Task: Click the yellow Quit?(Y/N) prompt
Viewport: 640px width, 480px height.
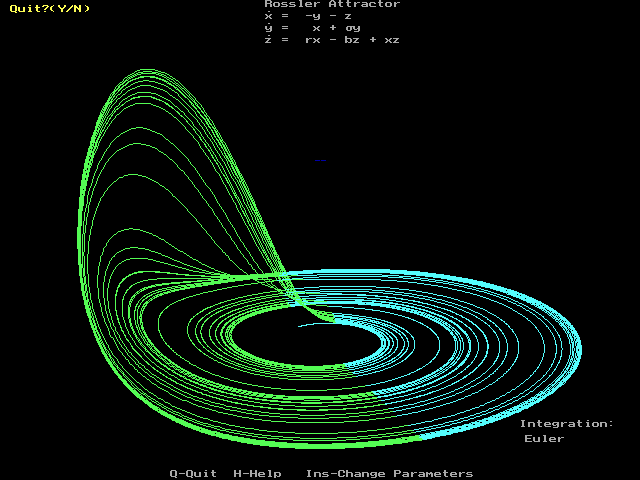Action: pyautogui.click(x=49, y=9)
